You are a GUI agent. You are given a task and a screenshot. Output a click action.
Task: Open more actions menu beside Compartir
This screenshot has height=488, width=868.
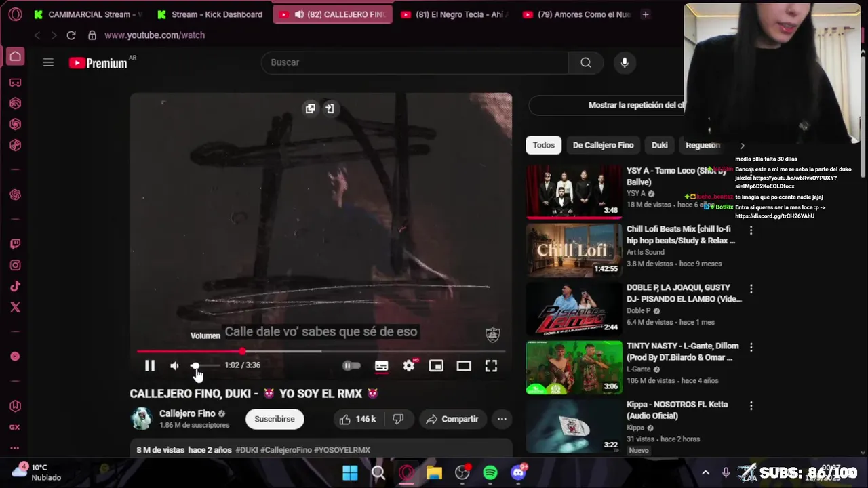coord(502,419)
